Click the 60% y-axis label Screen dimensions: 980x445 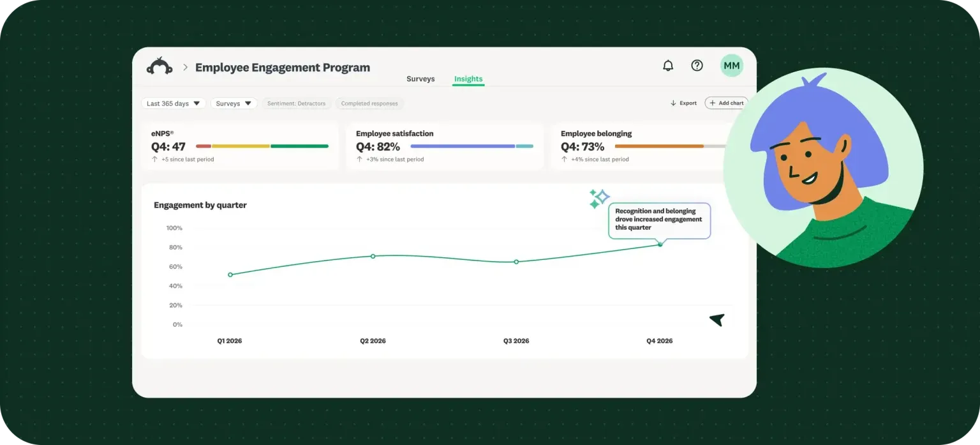[175, 266]
